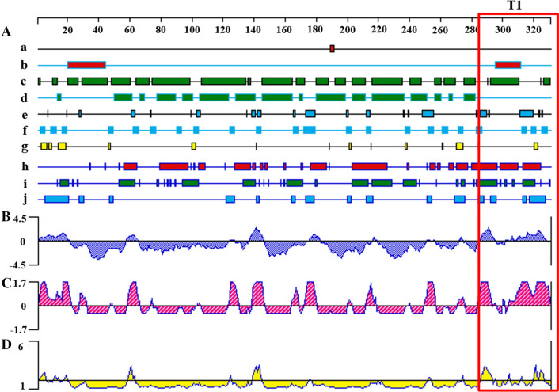Click the panel A label
Image resolution: width=559 pixels, height=392 pixels.
[7, 32]
